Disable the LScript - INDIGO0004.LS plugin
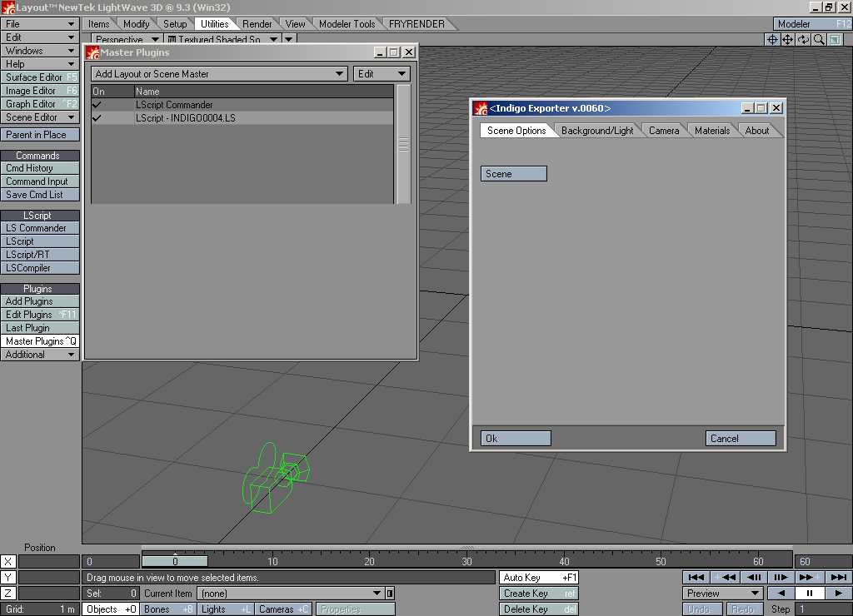The height and width of the screenshot is (616, 853). [97, 118]
